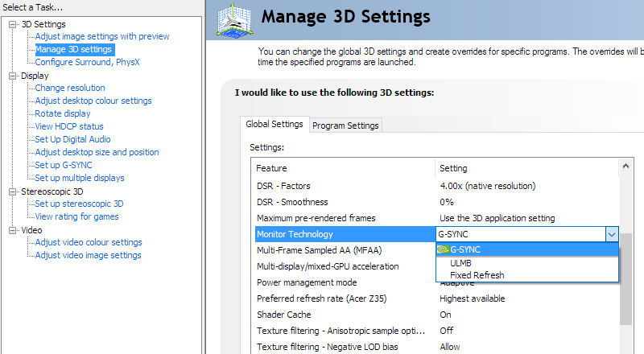Select the Shader Cache feature row
Image resolution: width=644 pixels, height=354 pixels.
pos(436,315)
